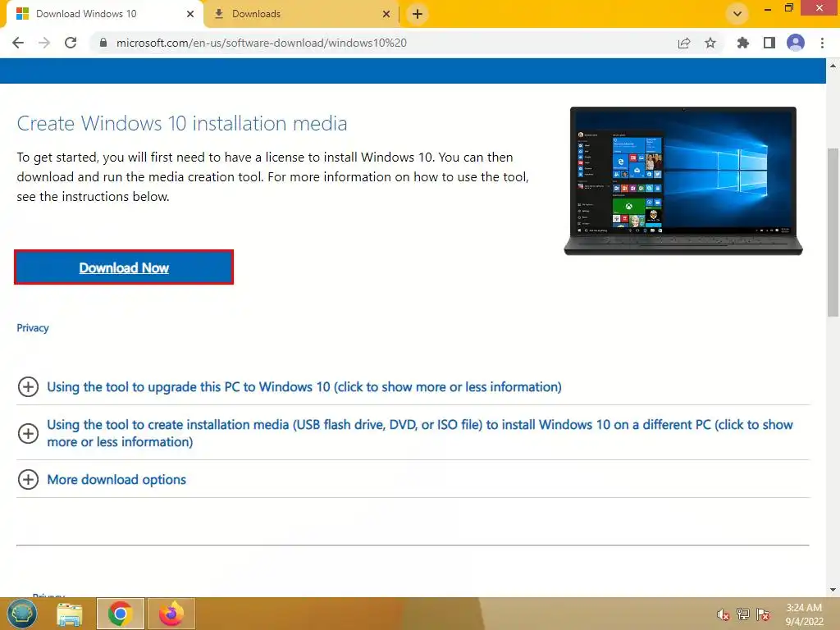Share this page using the share icon
The image size is (840, 630).
(x=684, y=43)
